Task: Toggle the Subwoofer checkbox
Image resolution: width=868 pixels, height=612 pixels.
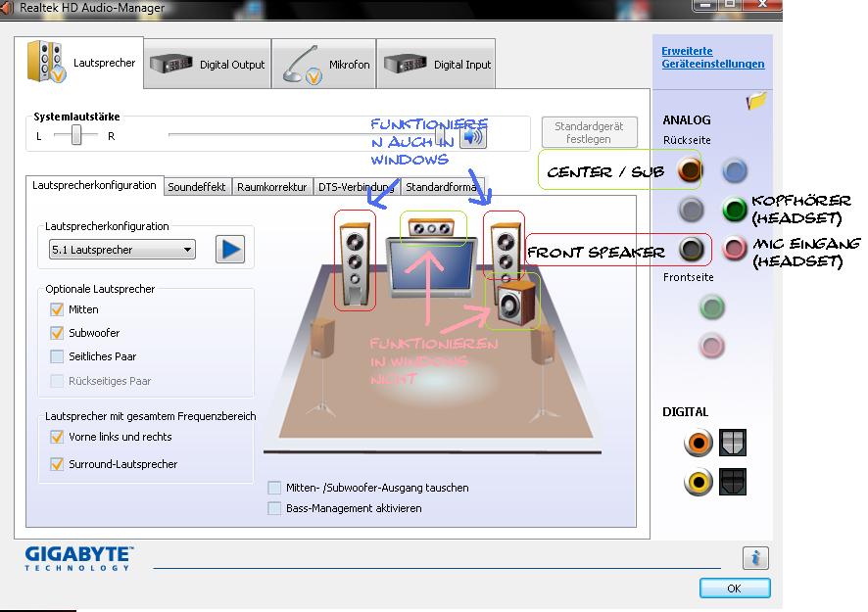Action: (57, 333)
